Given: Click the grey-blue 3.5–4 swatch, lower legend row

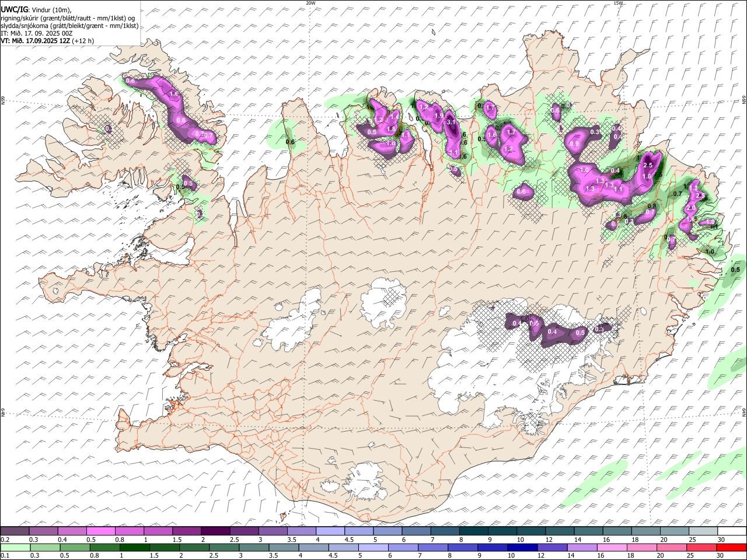Looking at the screenshot, I should click(284, 547).
